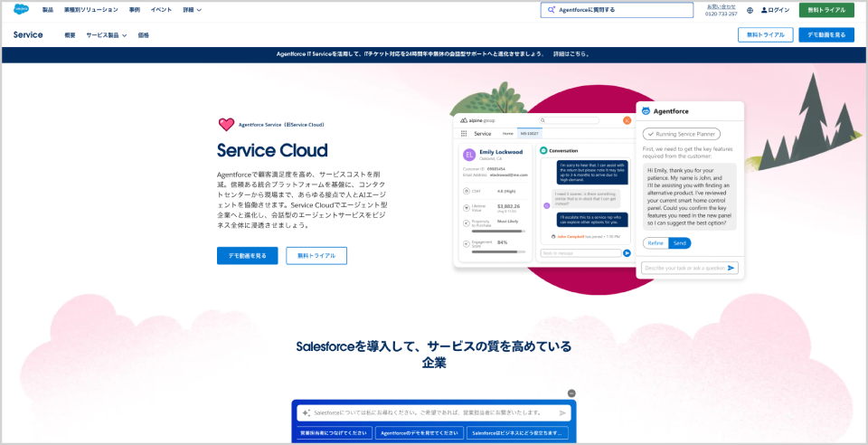
Task: Click the pink heart Service icon
Action: (226, 125)
